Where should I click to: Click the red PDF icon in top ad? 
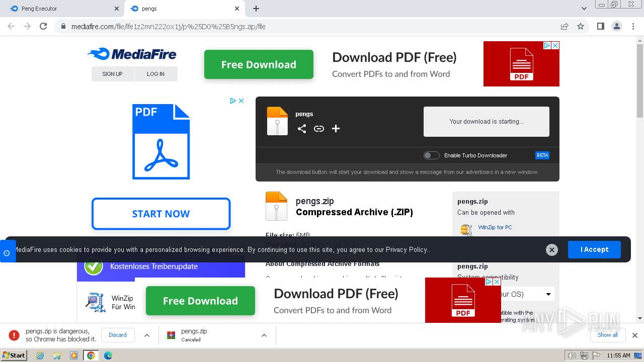tap(521, 64)
